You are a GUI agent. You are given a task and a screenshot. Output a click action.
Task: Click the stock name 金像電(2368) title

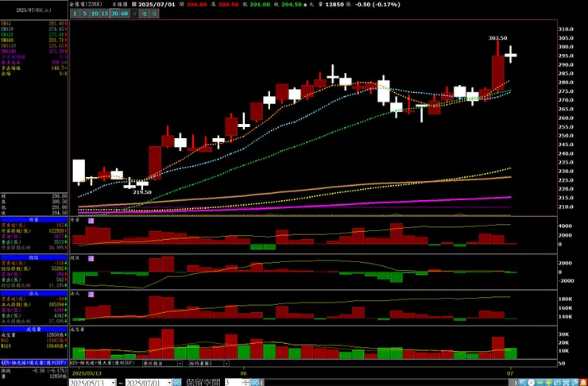pos(84,5)
